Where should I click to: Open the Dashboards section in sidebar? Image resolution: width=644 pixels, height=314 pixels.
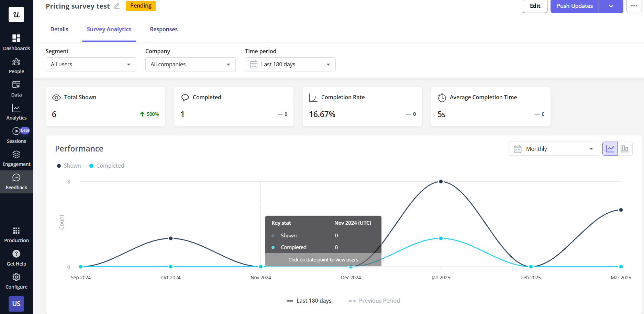click(x=16, y=41)
